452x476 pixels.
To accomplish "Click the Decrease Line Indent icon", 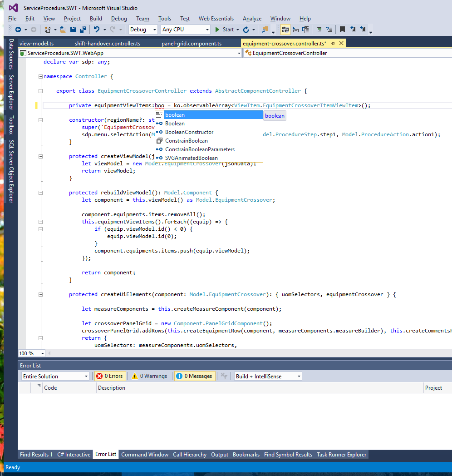I will 319,30.
